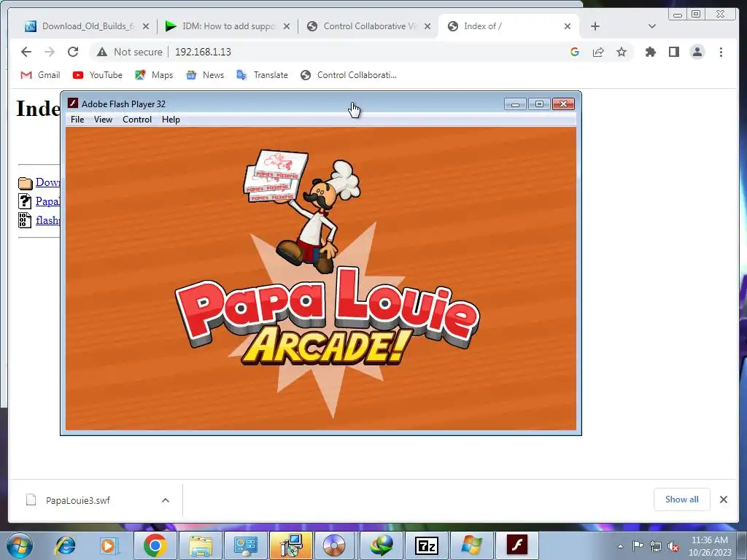Minimize the Adobe Flash Player window
The width and height of the screenshot is (747, 560).
pyautogui.click(x=515, y=104)
